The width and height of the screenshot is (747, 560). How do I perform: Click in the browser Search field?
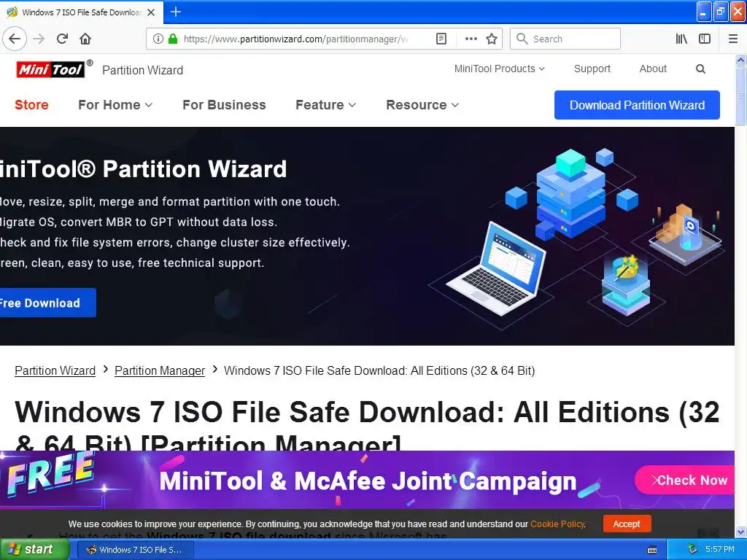pos(565,39)
